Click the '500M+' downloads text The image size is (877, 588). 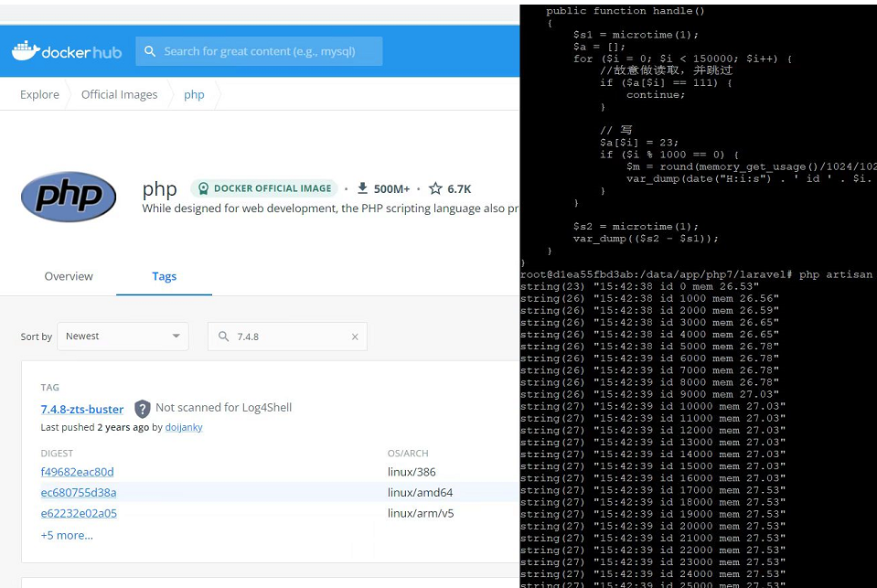tap(391, 189)
